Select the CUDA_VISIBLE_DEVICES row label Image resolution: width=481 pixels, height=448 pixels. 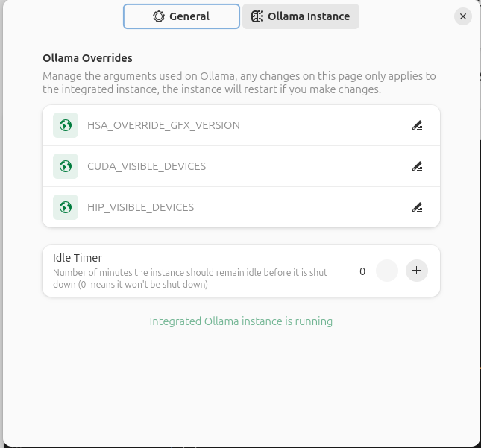coord(146,166)
